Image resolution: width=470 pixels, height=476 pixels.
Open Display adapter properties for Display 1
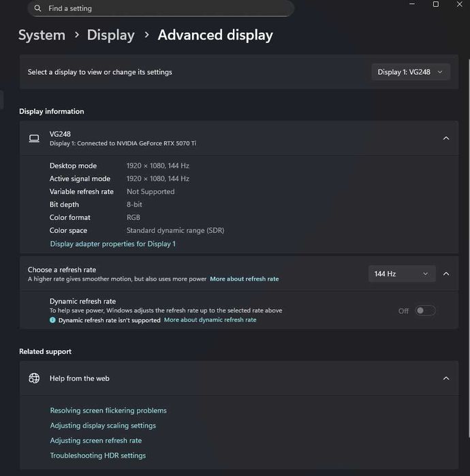click(x=112, y=244)
